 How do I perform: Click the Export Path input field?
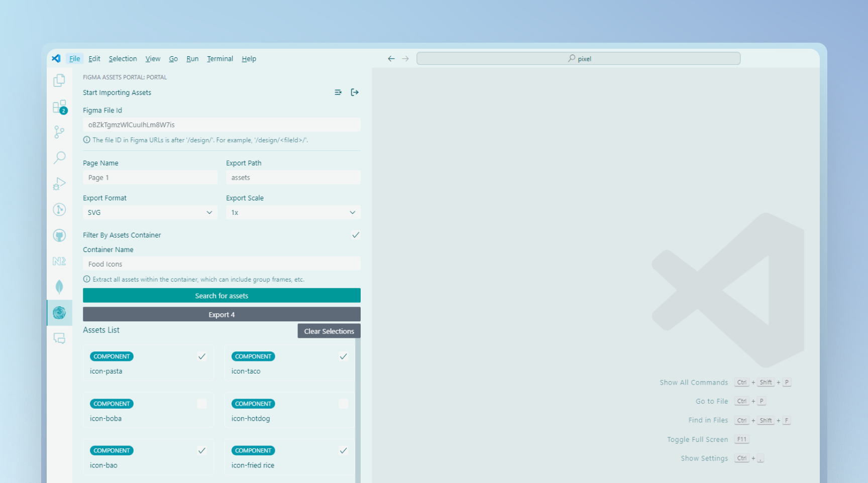293,177
